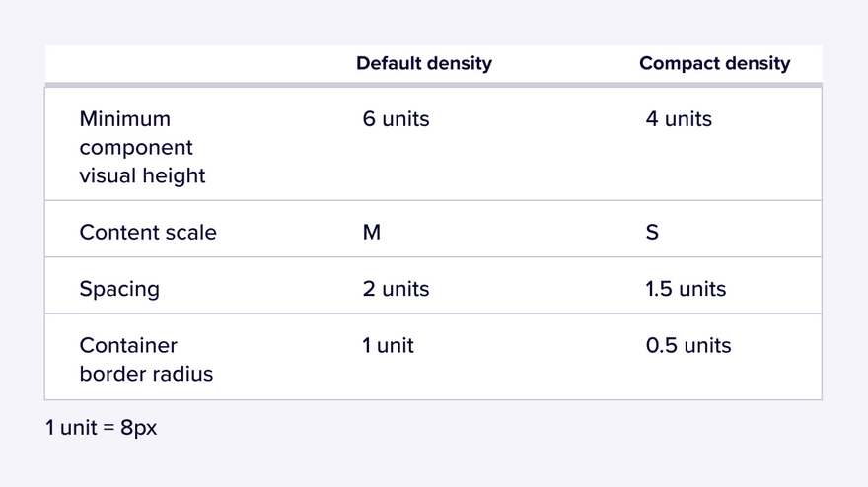Select the Content scale row label
The height and width of the screenshot is (487, 868).
point(148,232)
